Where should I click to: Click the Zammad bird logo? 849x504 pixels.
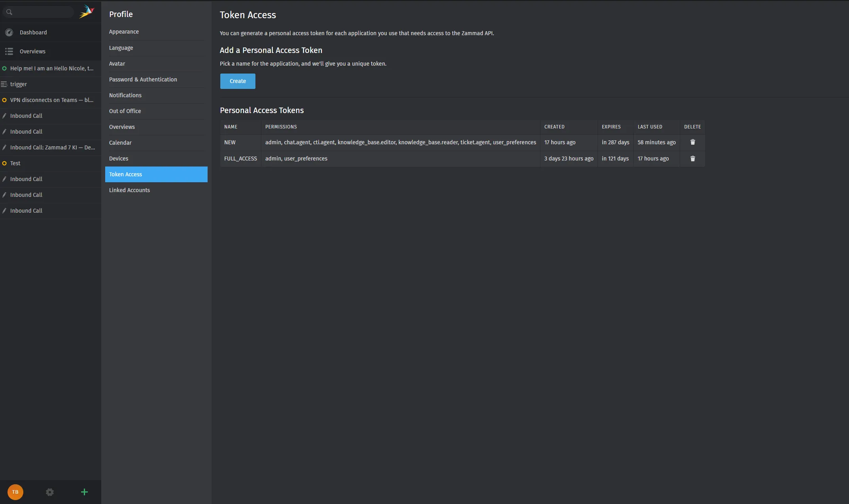click(x=87, y=12)
